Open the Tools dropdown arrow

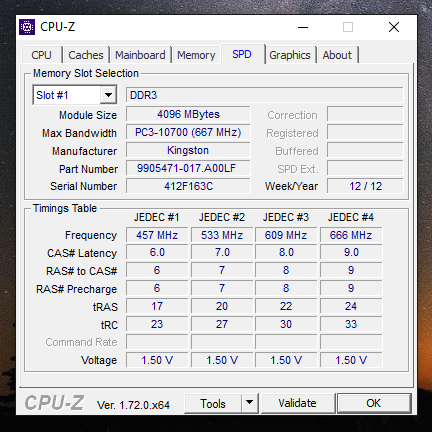coord(249,403)
